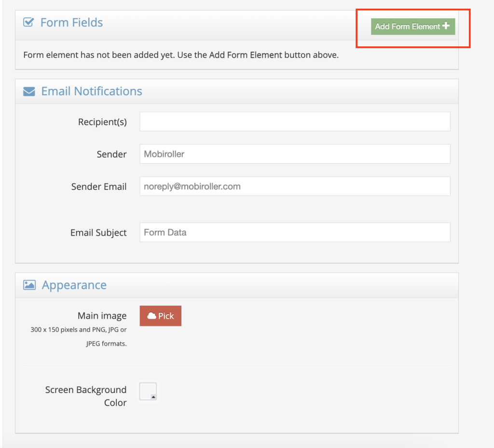Select the Sender text field
The width and height of the screenshot is (494, 448).
[x=294, y=154]
